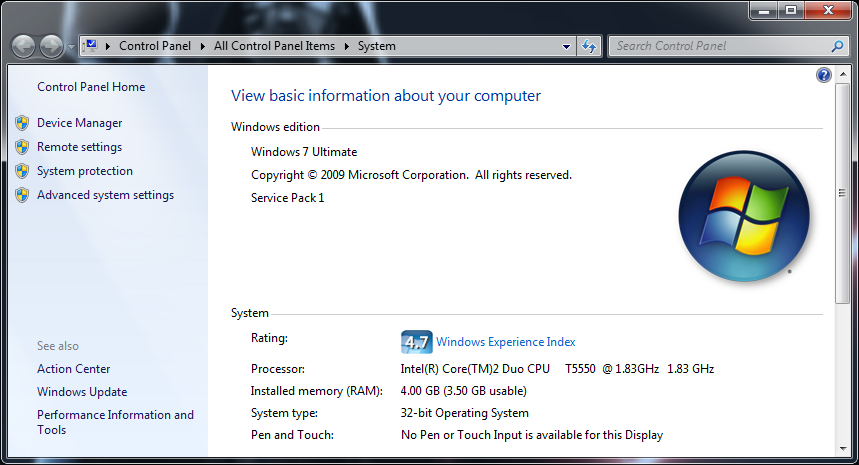Click 'View basic information about your computer' heading
859x465 pixels.
[386, 96]
